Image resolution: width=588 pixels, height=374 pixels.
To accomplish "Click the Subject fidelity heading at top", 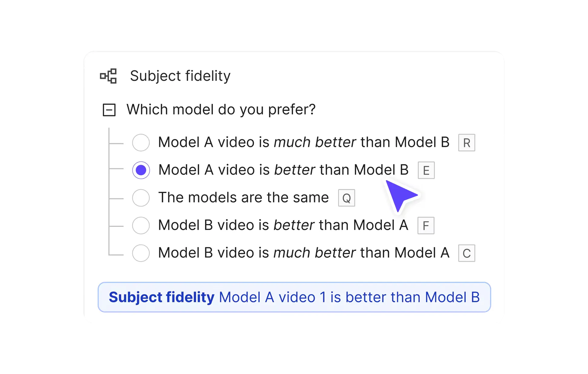I will click(180, 76).
